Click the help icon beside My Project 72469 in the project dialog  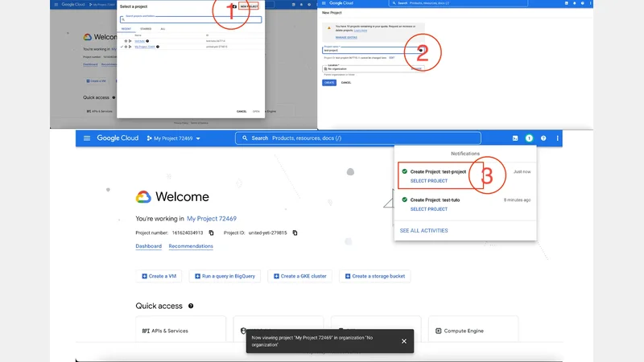pyautogui.click(x=158, y=47)
